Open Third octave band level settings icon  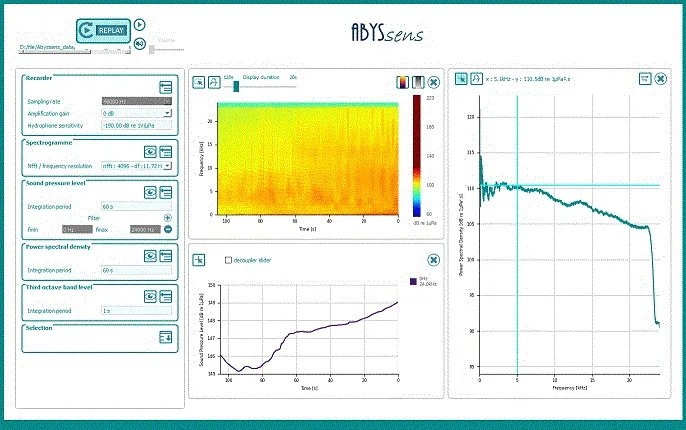click(166, 296)
